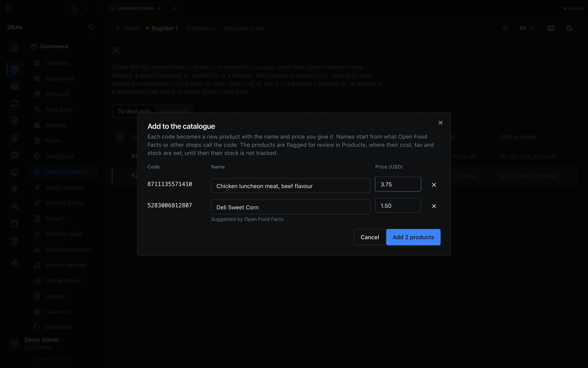Select Unknown scans in the sidebar

click(x=64, y=172)
